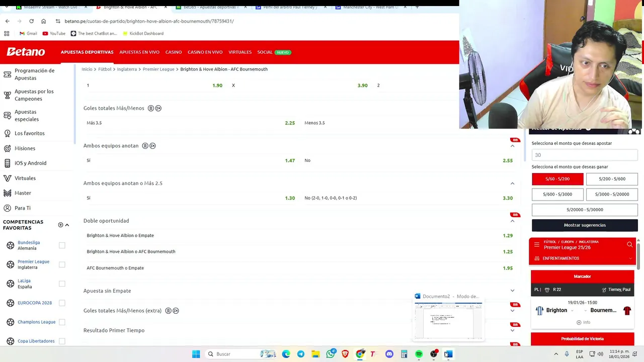The width and height of the screenshot is (644, 362).
Task: Collapse the Ambos equipos anotan market
Action: pyautogui.click(x=512, y=146)
